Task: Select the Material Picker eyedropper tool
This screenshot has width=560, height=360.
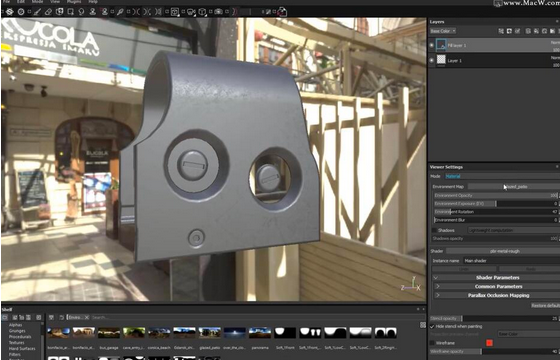Action: coord(120,12)
